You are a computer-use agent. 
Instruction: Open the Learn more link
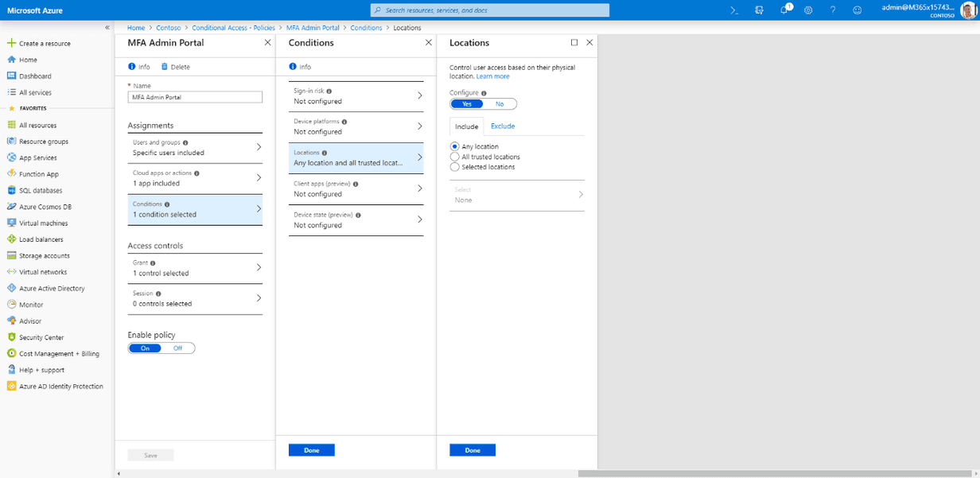[493, 76]
